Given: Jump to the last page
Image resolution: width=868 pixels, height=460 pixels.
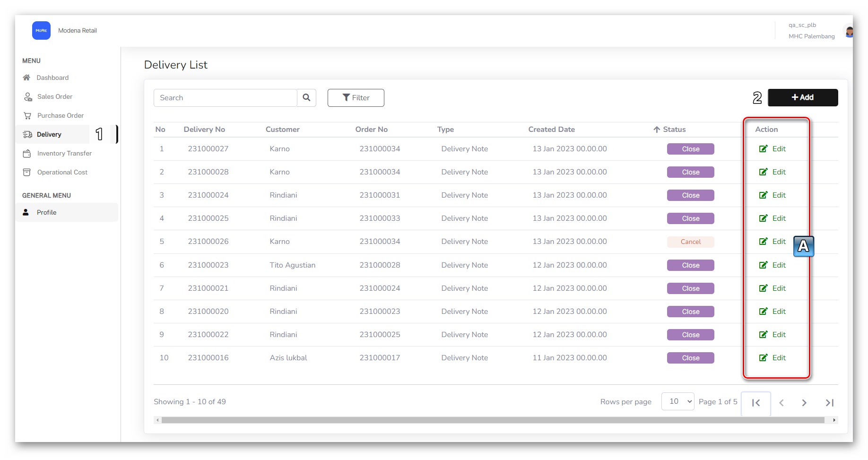Looking at the screenshot, I should point(829,403).
